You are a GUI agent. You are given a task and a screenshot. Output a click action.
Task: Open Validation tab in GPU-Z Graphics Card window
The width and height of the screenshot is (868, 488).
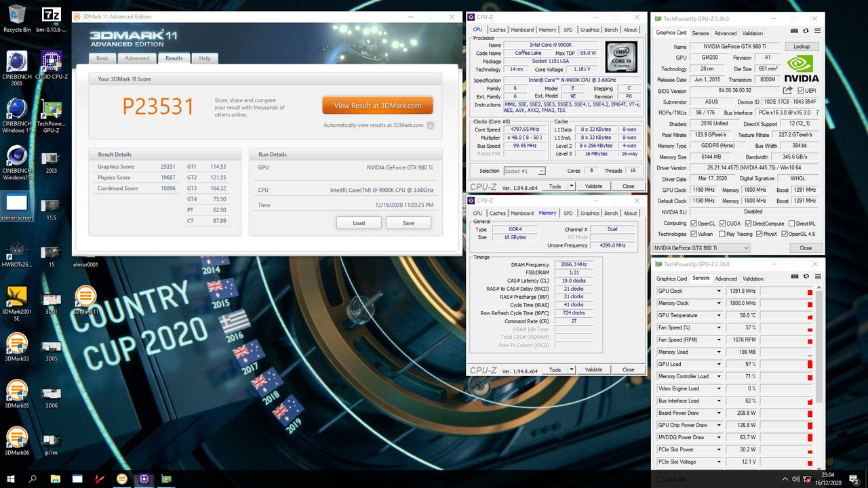753,33
